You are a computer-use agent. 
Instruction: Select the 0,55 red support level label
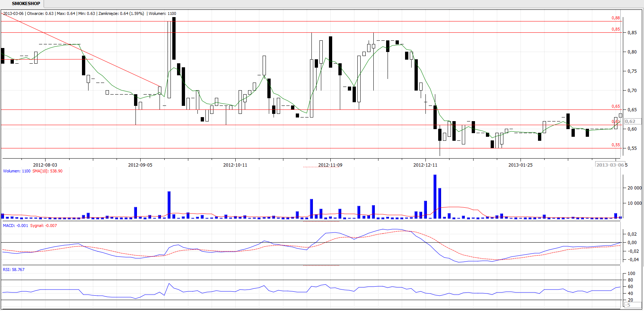[x=615, y=145]
